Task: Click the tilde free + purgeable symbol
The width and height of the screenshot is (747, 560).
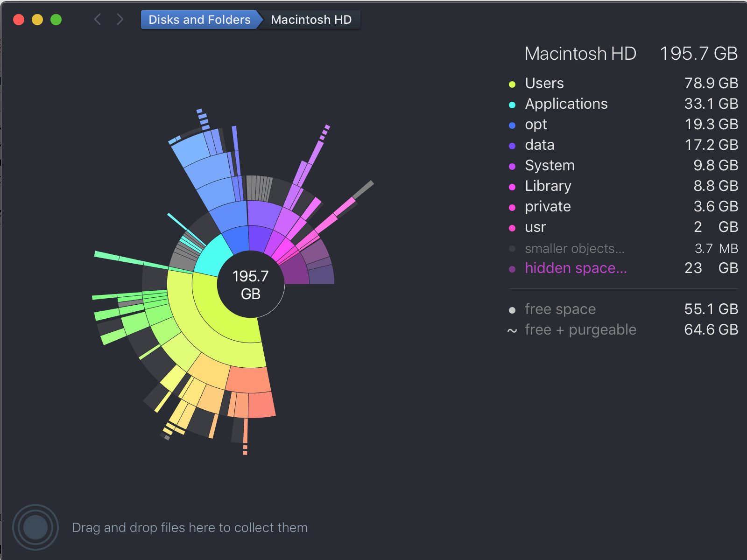Action: point(512,331)
